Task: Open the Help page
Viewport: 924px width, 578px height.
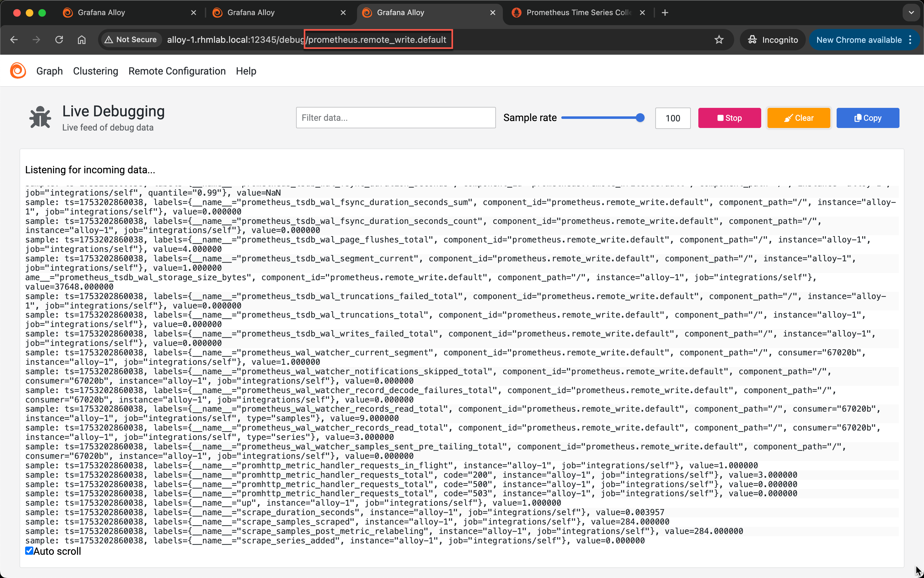Action: click(x=246, y=71)
